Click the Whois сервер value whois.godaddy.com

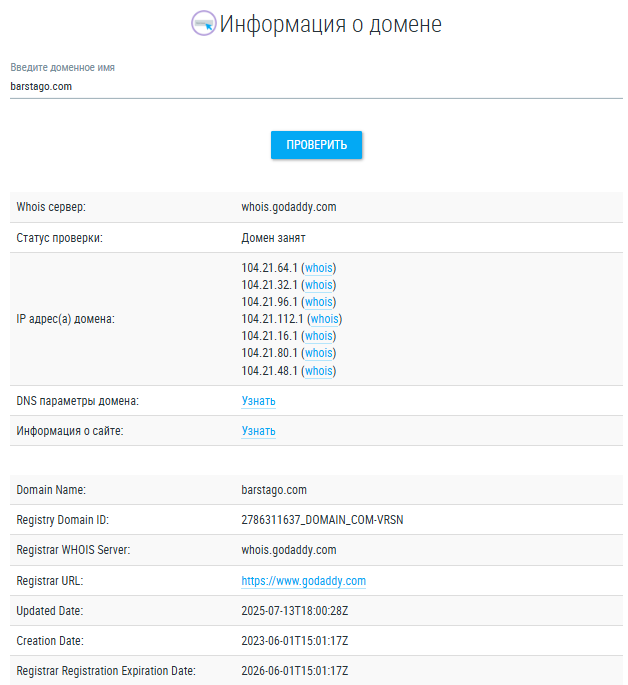click(288, 207)
